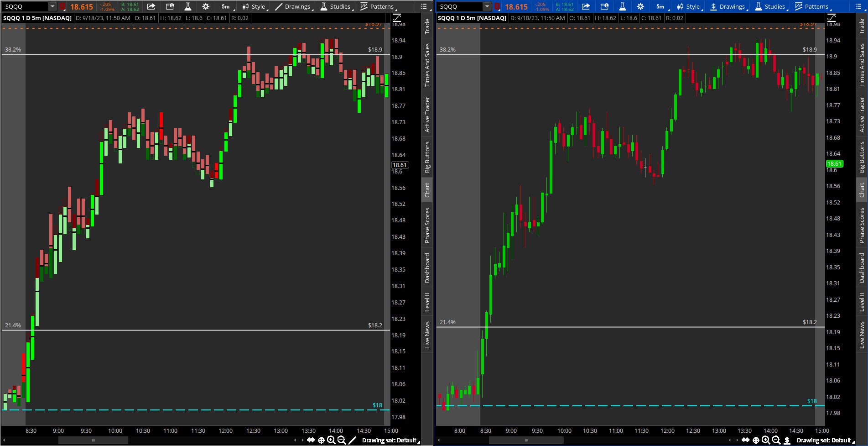The width and height of the screenshot is (868, 446).
Task: Select the line drawing tool near Drawing set
Action: tap(352, 440)
